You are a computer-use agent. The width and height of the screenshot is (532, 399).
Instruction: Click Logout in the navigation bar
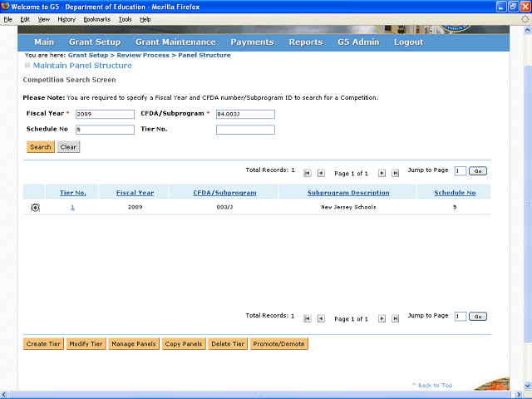(x=408, y=42)
